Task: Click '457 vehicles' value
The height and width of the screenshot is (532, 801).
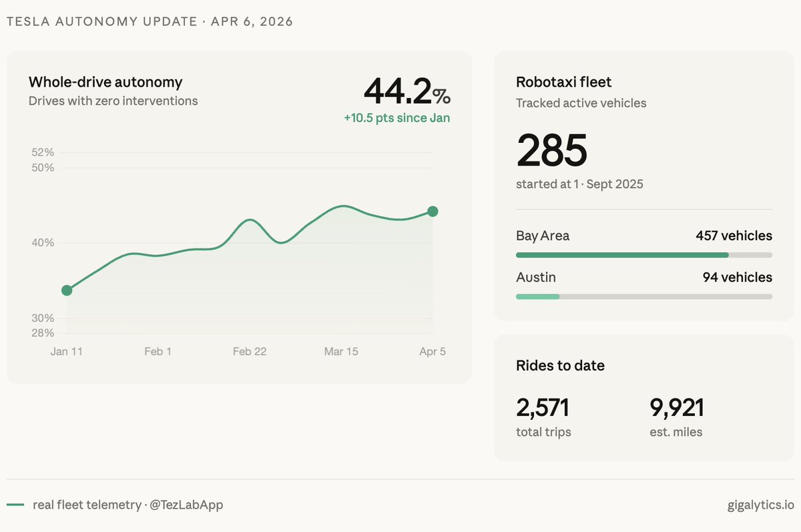Action: (734, 236)
